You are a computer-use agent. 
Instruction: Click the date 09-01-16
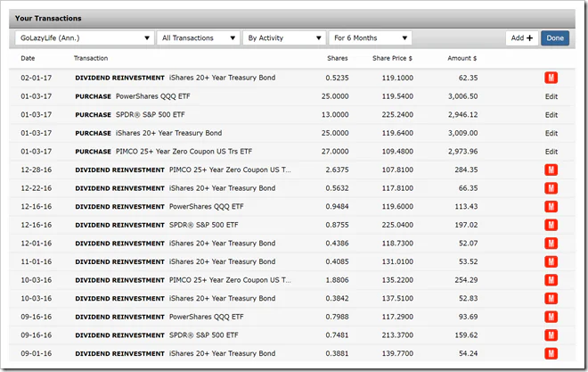click(x=37, y=353)
